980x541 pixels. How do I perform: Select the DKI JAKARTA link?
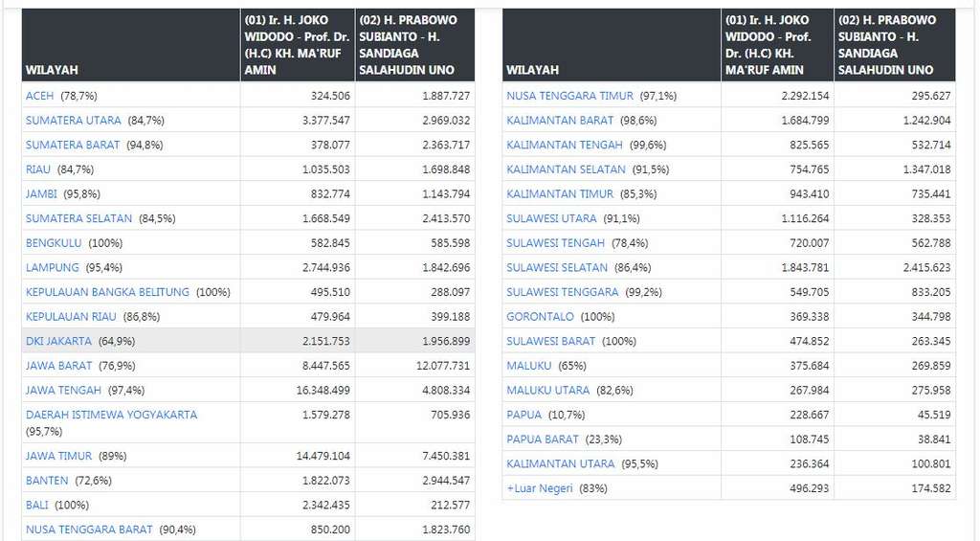click(58, 341)
